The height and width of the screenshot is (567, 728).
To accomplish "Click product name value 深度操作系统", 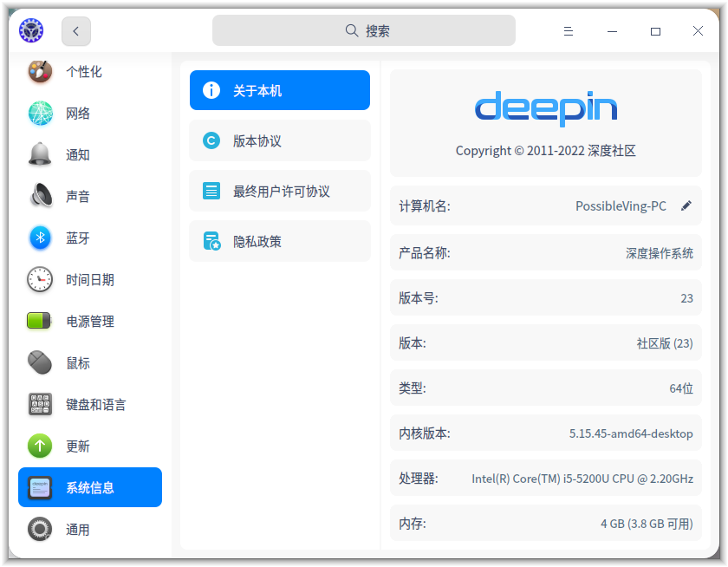I will 660,253.
